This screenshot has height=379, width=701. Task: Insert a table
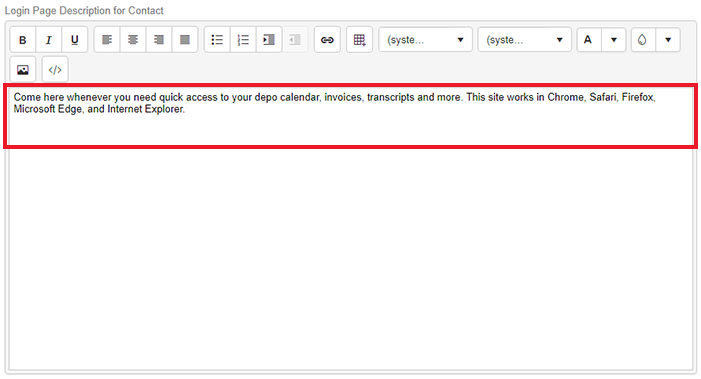359,40
